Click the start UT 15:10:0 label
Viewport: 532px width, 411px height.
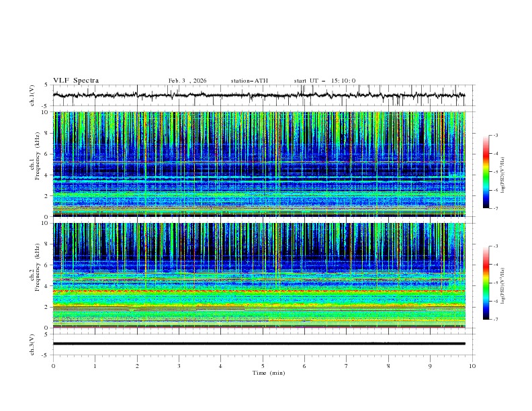tap(324, 81)
